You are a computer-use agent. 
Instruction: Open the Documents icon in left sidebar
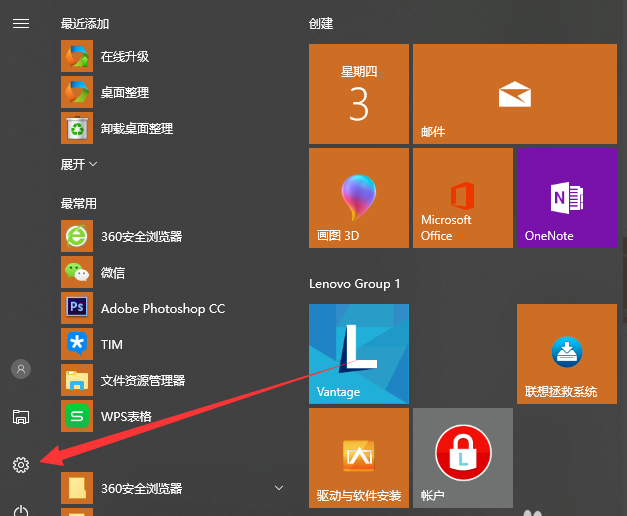point(20,417)
